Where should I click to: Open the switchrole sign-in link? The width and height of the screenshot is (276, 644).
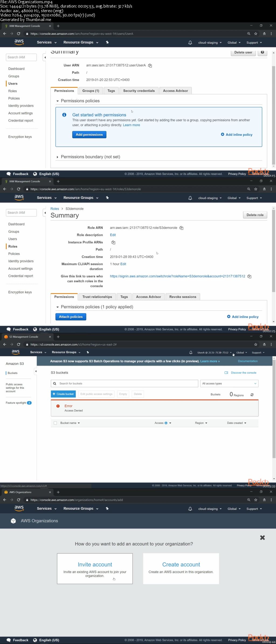[x=178, y=276]
